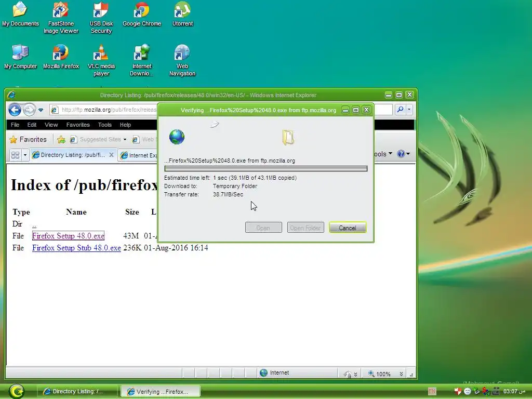The width and height of the screenshot is (532, 399).
Task: Open the File menu
Action: (15, 125)
